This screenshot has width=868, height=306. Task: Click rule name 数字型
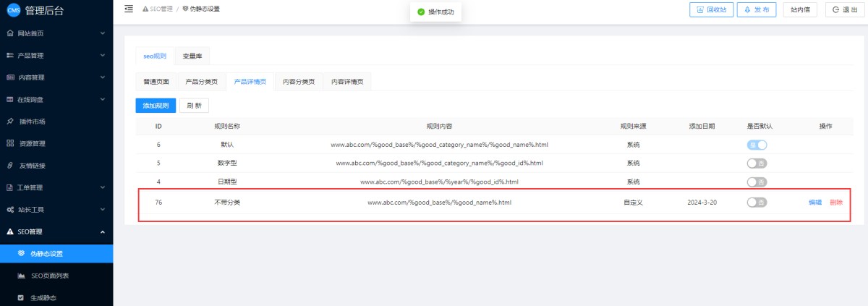227,163
